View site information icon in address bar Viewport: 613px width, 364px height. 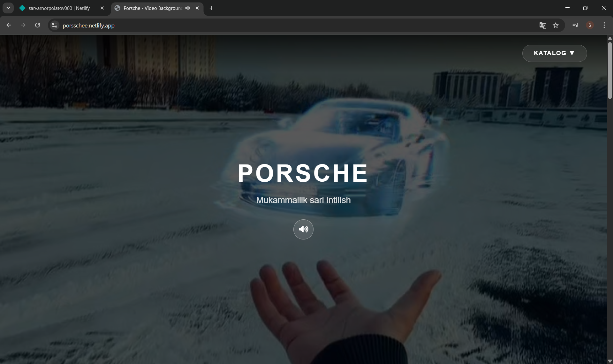click(x=55, y=25)
